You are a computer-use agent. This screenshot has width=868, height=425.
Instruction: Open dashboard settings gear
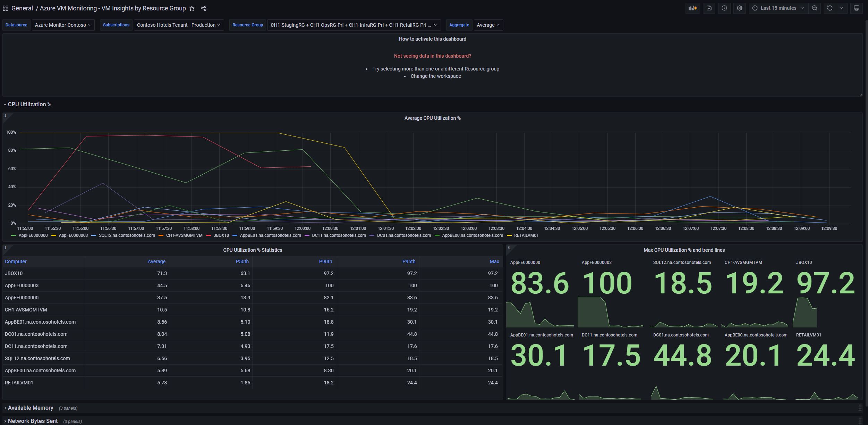point(740,8)
